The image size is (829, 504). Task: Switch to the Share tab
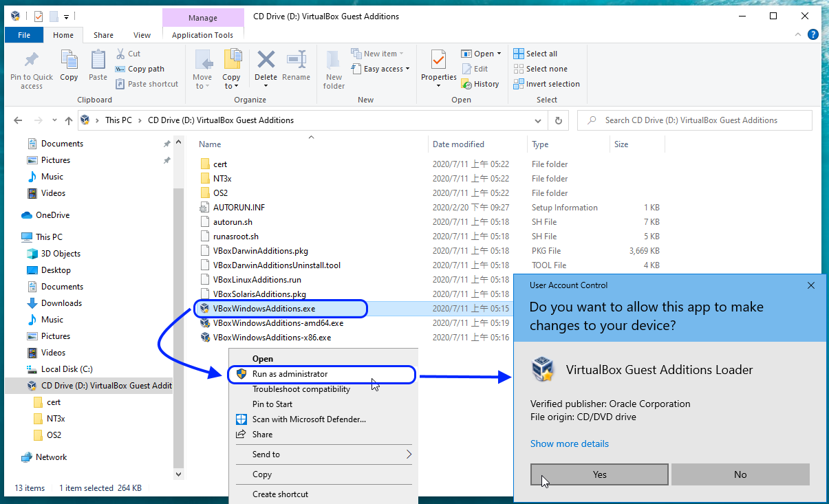click(104, 35)
